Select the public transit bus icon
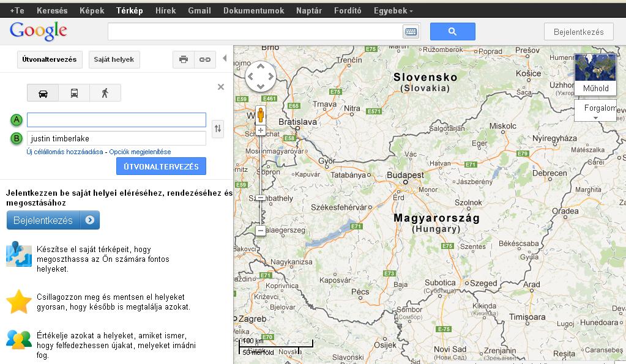Screen dimensions: 626x364 tap(74, 93)
